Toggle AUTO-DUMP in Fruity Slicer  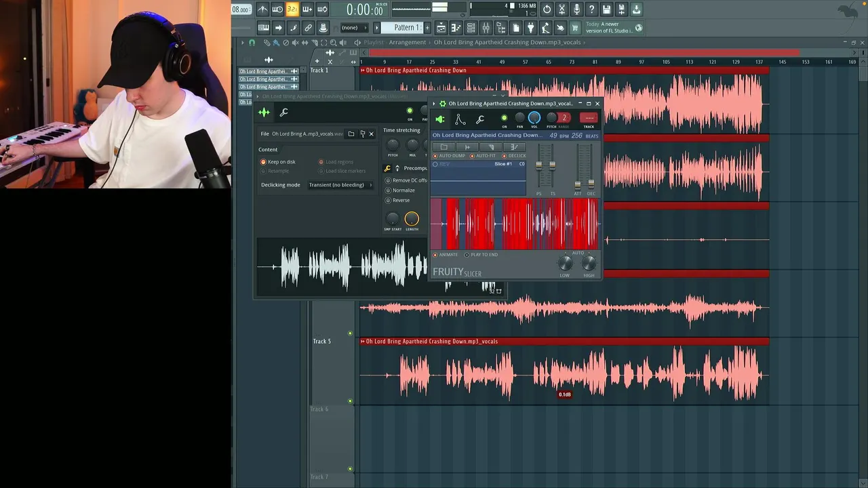(449, 156)
